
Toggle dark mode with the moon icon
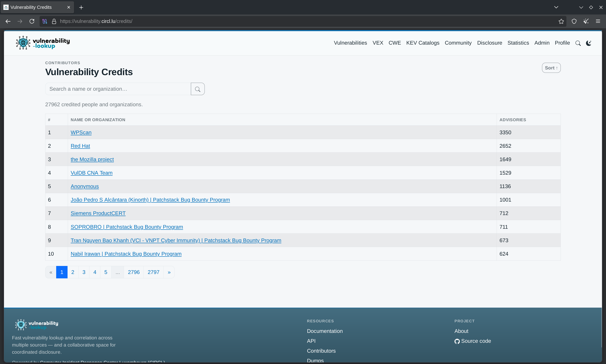[589, 43]
